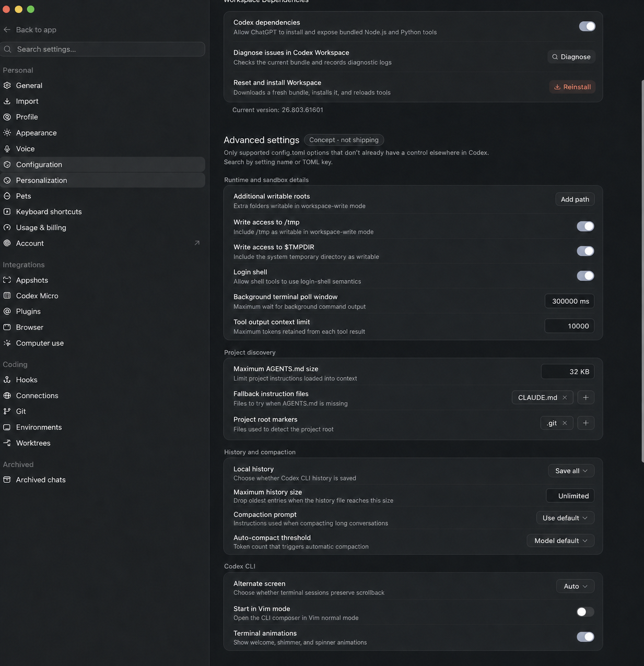Click the Hooks anchor icon in sidebar

(x=7, y=380)
